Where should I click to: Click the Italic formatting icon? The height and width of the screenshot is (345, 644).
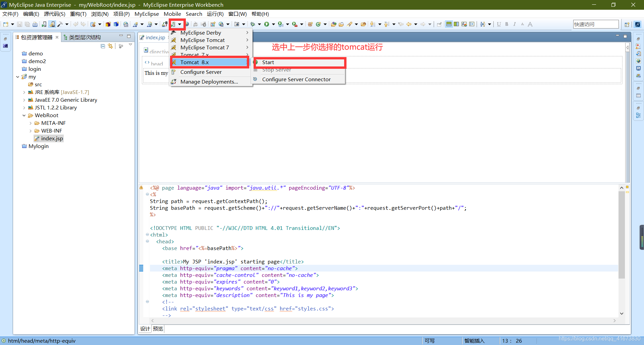coord(514,24)
